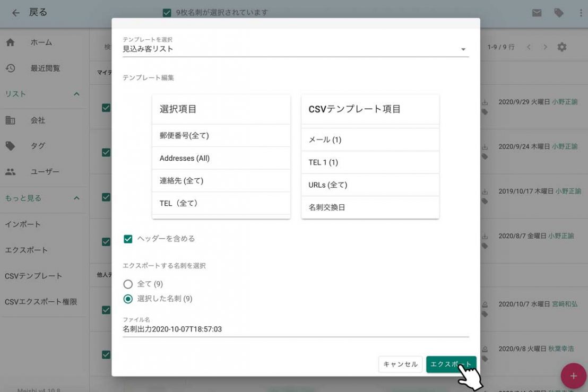Select the 名刺交換日 CSV template item
588x392 pixels.
tap(370, 207)
